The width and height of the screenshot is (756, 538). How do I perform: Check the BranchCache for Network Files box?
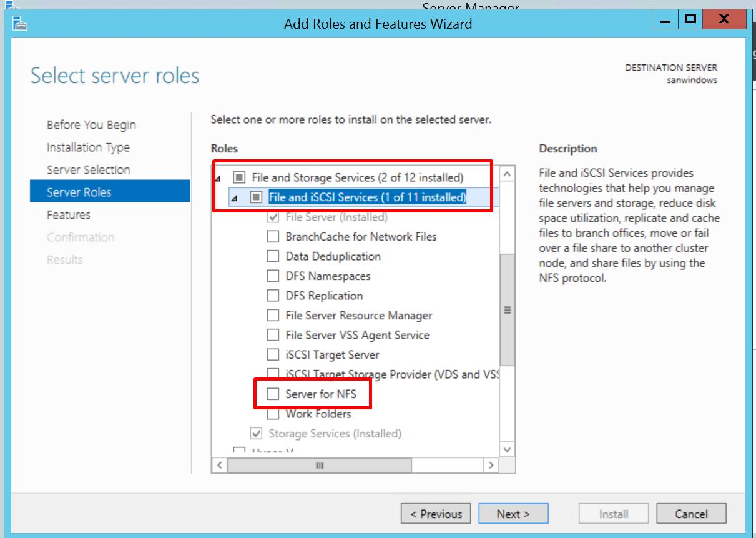[x=273, y=237]
